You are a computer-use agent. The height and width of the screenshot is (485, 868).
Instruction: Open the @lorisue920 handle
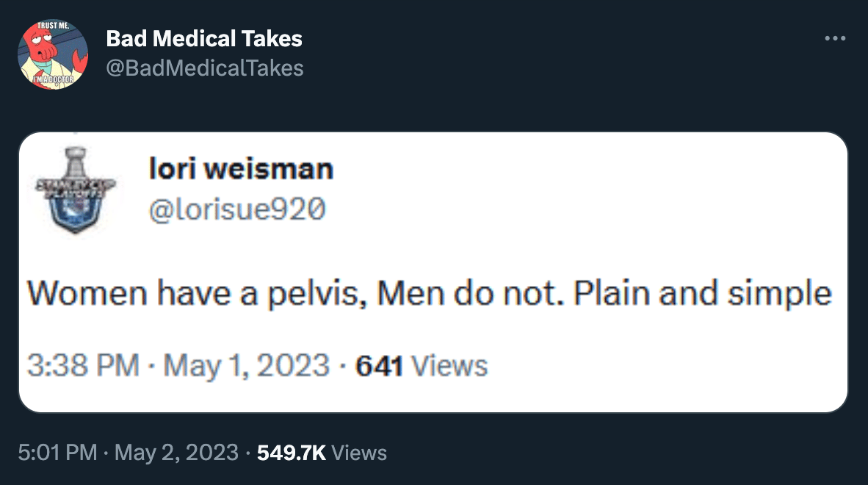click(236, 210)
